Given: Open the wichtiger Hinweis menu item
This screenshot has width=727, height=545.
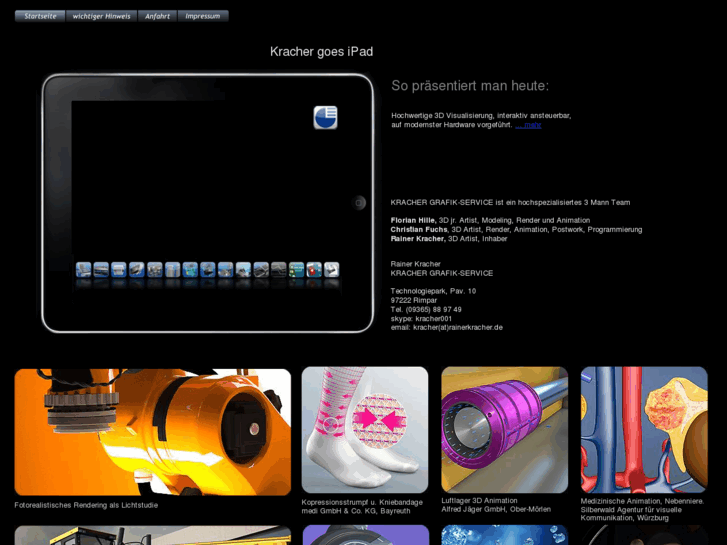Looking at the screenshot, I should (102, 16).
